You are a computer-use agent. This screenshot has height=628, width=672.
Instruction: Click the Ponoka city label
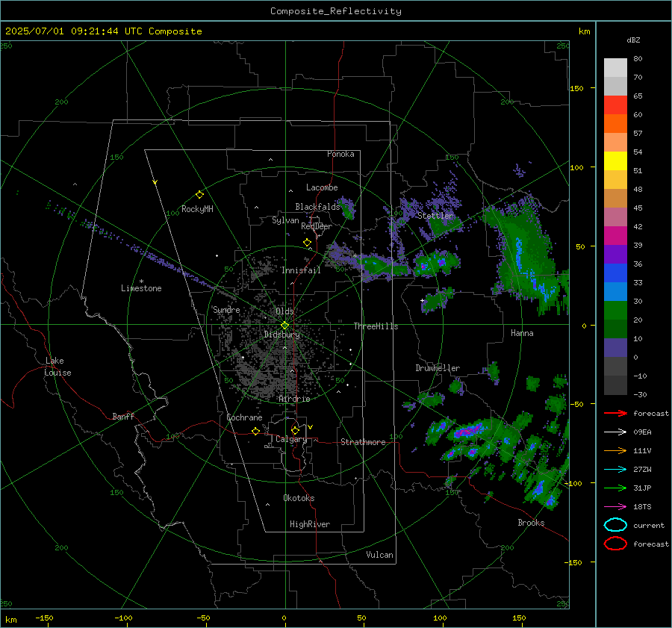(340, 154)
